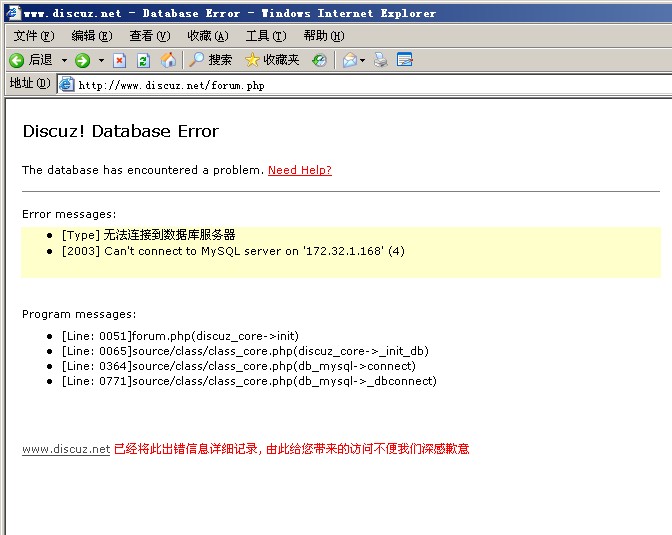Click the 'Discuz! Database Error' heading

[x=120, y=131]
